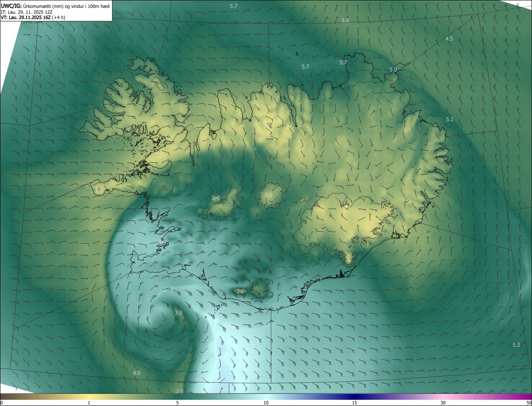This screenshot has height=406, width=532.
Task: Click the 3.2 value near the south coast
Action: click(240, 291)
